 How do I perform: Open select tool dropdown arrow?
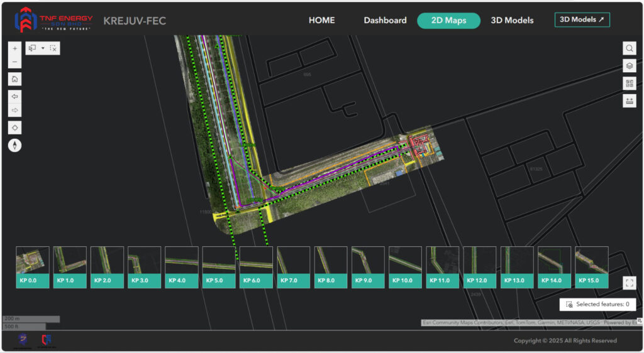point(43,48)
